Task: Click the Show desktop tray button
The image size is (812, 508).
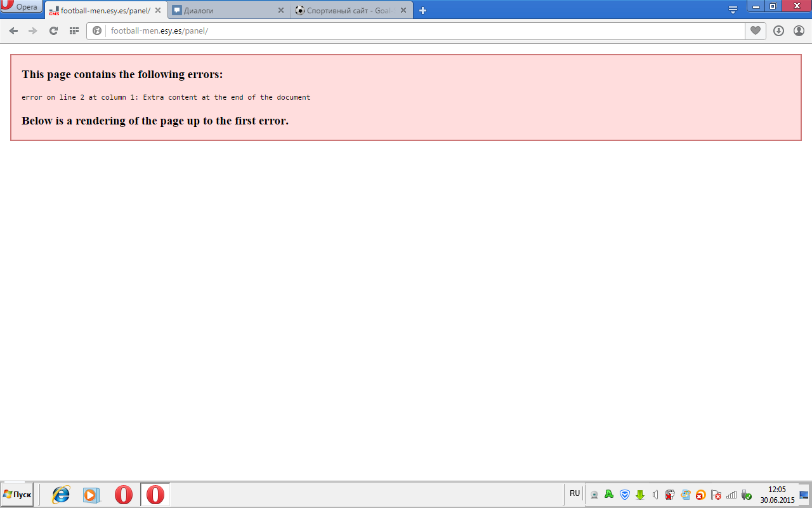Action: 804,495
